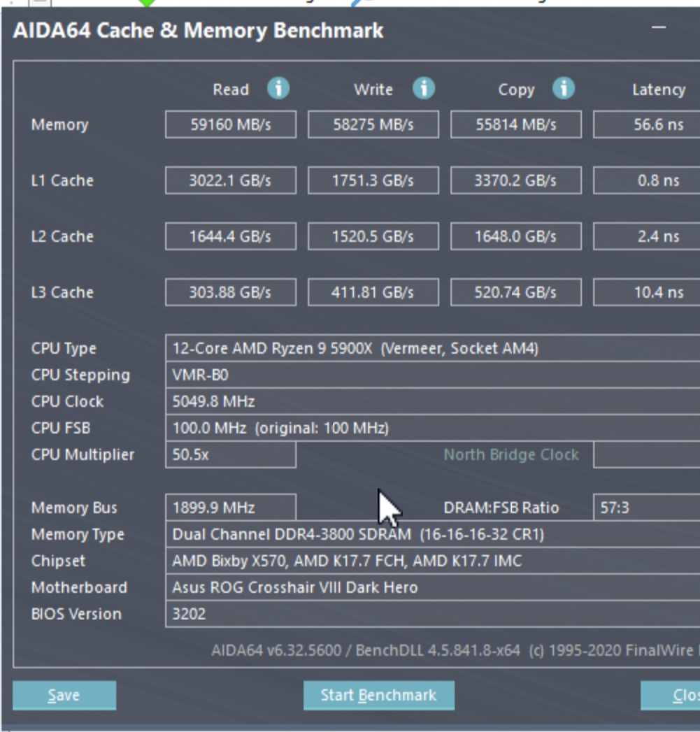
Task: Click the empty North Bridge Clock field
Action: coord(647,454)
